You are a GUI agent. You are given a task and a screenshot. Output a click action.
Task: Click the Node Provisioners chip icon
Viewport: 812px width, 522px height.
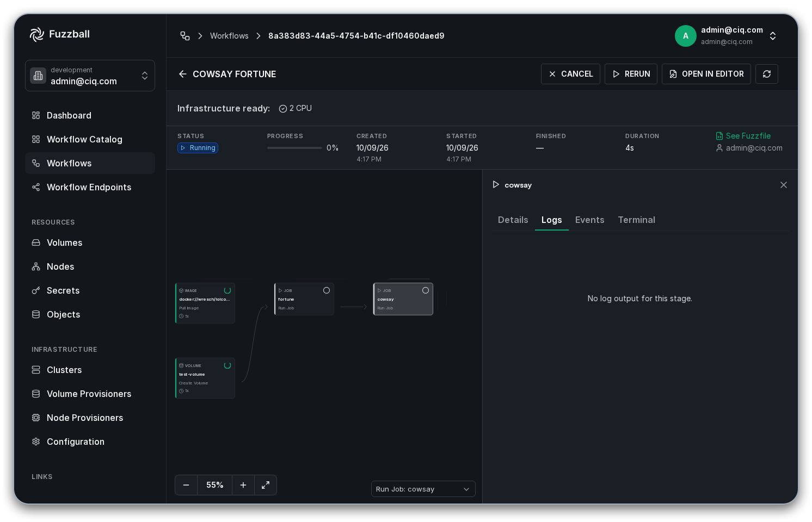coord(36,418)
